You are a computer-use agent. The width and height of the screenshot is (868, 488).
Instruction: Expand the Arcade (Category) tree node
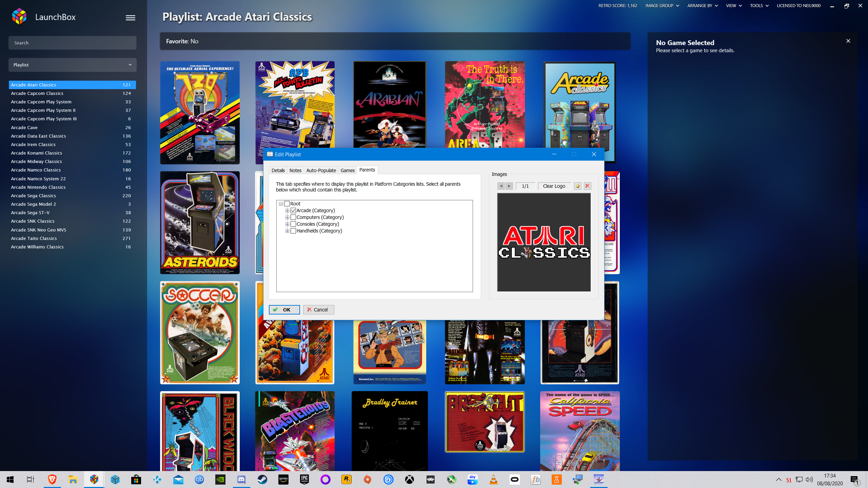(x=287, y=210)
